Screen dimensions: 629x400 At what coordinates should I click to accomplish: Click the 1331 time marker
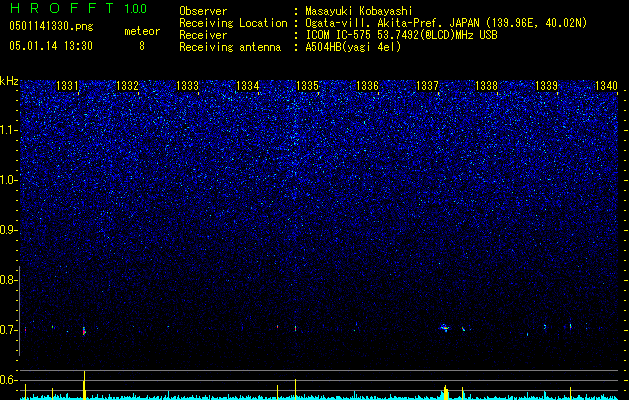click(x=67, y=85)
